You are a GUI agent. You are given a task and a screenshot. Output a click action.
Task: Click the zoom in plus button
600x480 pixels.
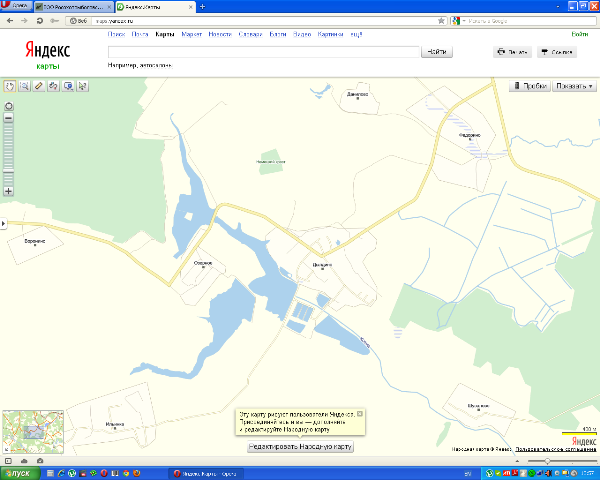click(9, 190)
